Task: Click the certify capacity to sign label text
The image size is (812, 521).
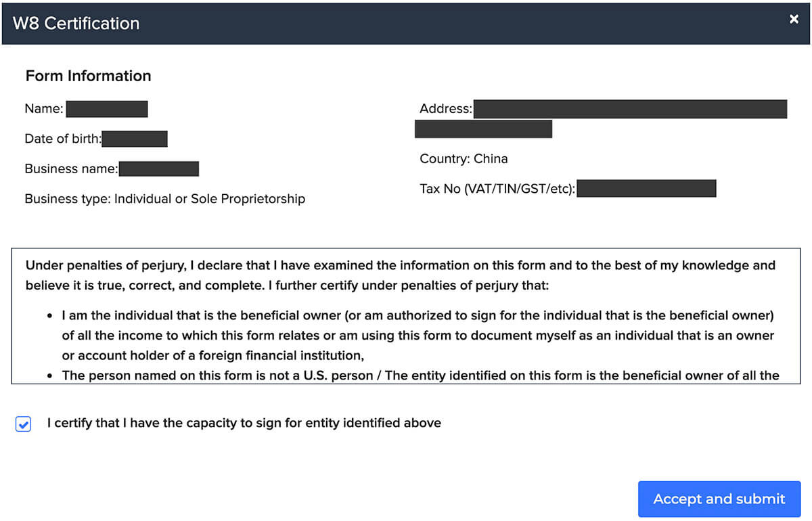Action: pos(244,424)
